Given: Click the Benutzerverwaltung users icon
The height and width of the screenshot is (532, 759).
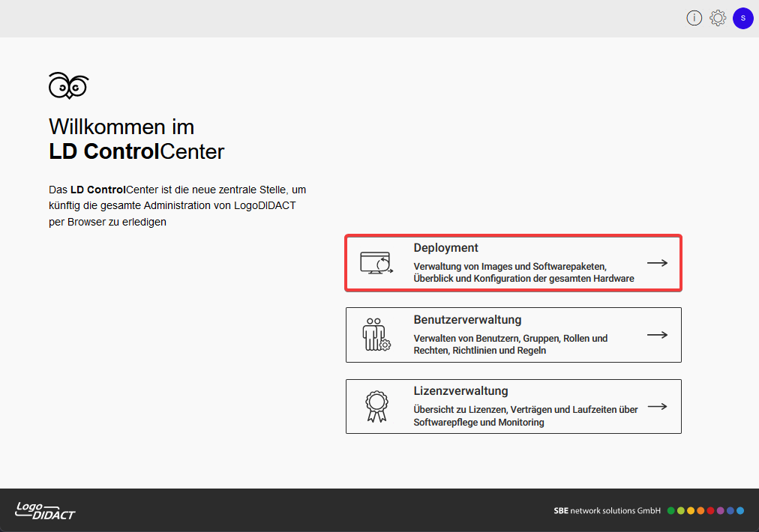Looking at the screenshot, I should 376,334.
